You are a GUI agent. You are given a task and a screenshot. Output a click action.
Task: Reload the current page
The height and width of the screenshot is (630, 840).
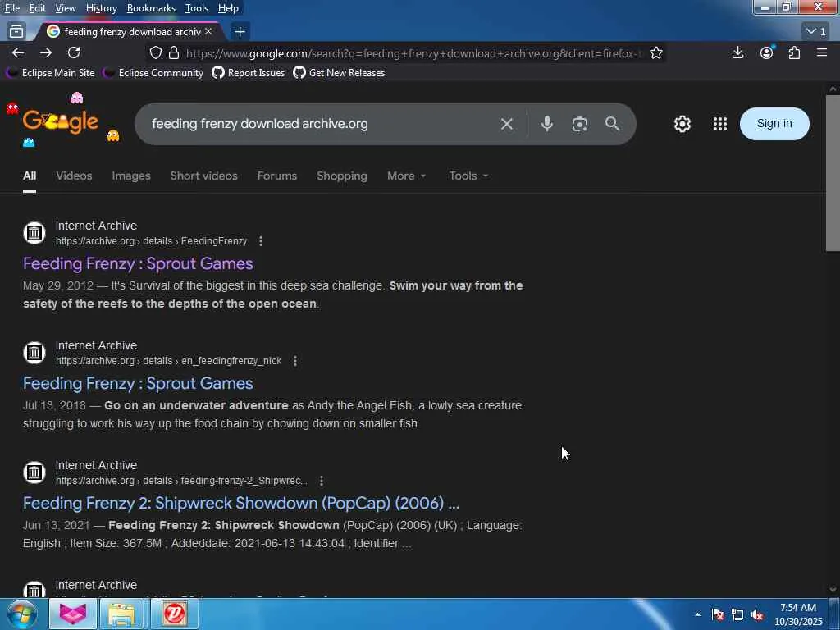coord(74,52)
